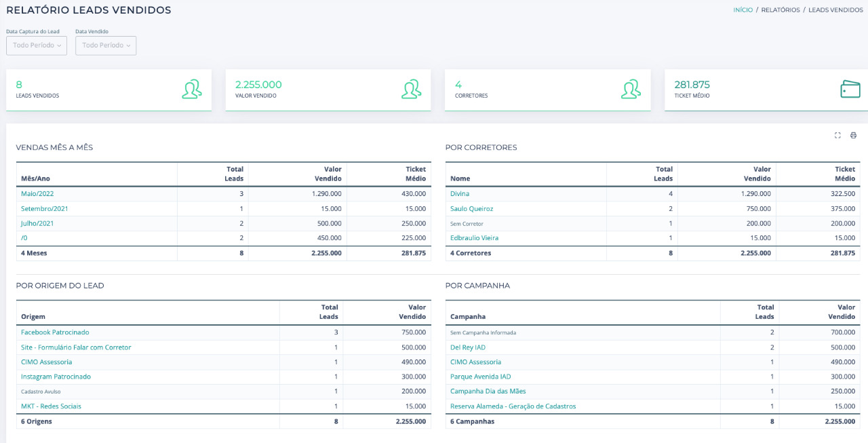Navigate to INÍCIO via breadcrumb
The image size is (868, 443).
click(742, 9)
